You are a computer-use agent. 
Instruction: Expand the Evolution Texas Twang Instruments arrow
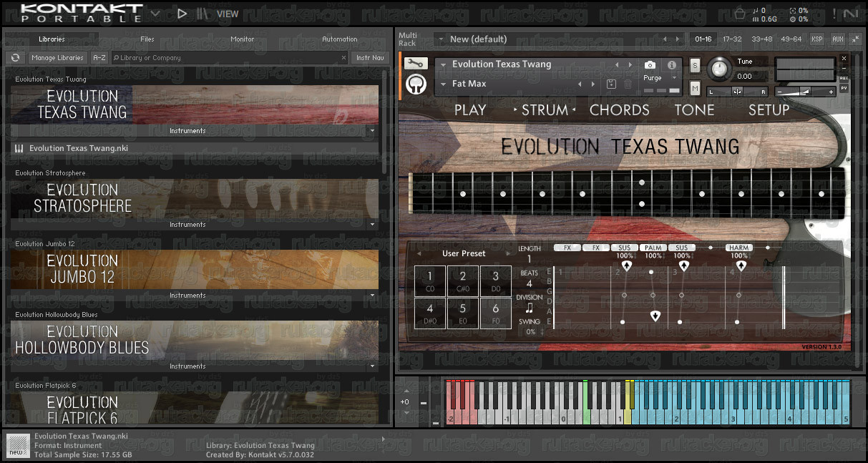(371, 131)
